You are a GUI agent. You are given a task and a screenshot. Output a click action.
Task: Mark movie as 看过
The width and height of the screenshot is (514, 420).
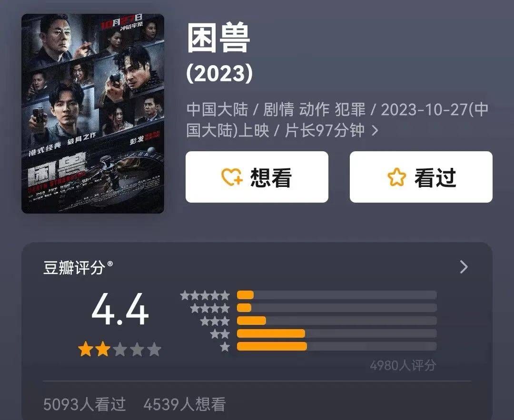(421, 177)
